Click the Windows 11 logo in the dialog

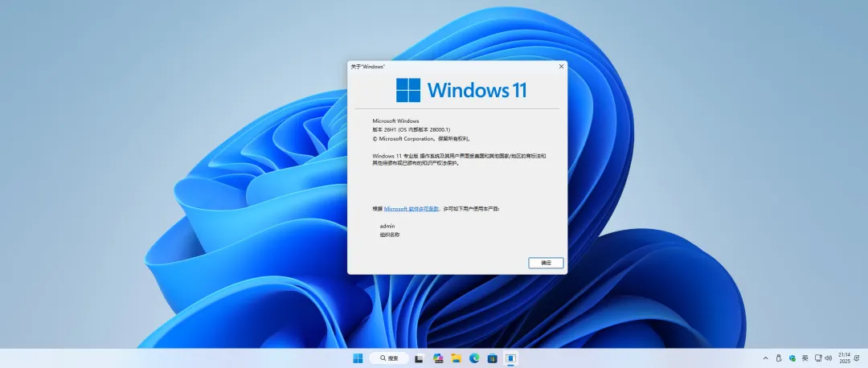(x=461, y=90)
